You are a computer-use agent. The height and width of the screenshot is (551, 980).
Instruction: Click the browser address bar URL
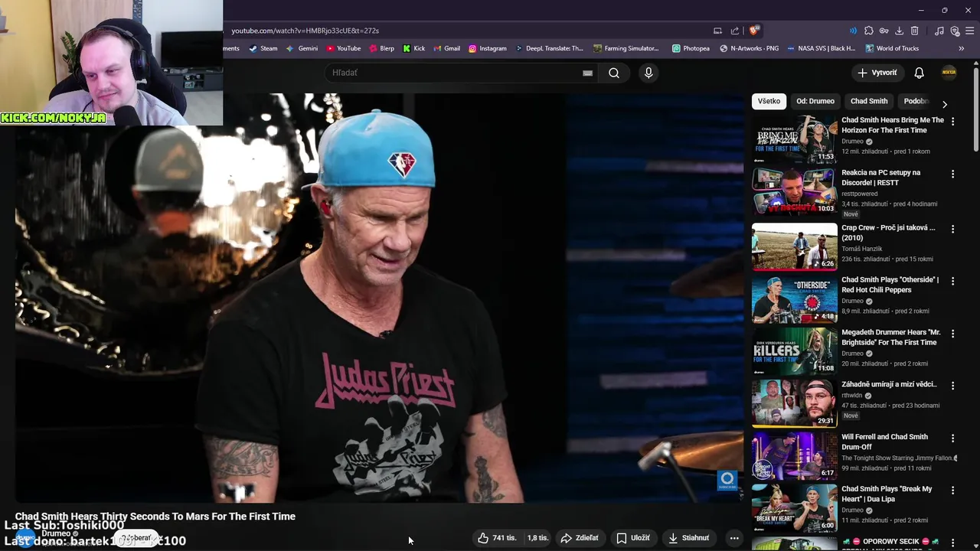(305, 31)
